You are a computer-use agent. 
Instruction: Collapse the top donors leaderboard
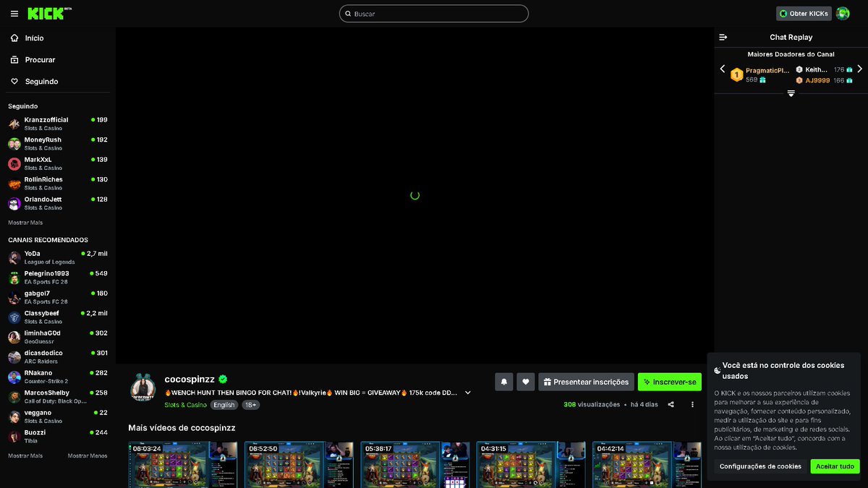pos(791,93)
